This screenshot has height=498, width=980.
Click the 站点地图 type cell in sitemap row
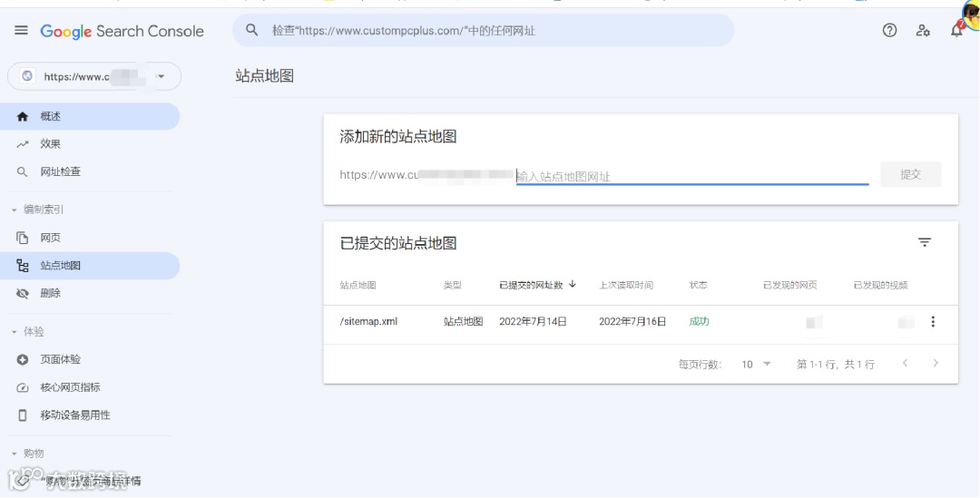coord(463,322)
